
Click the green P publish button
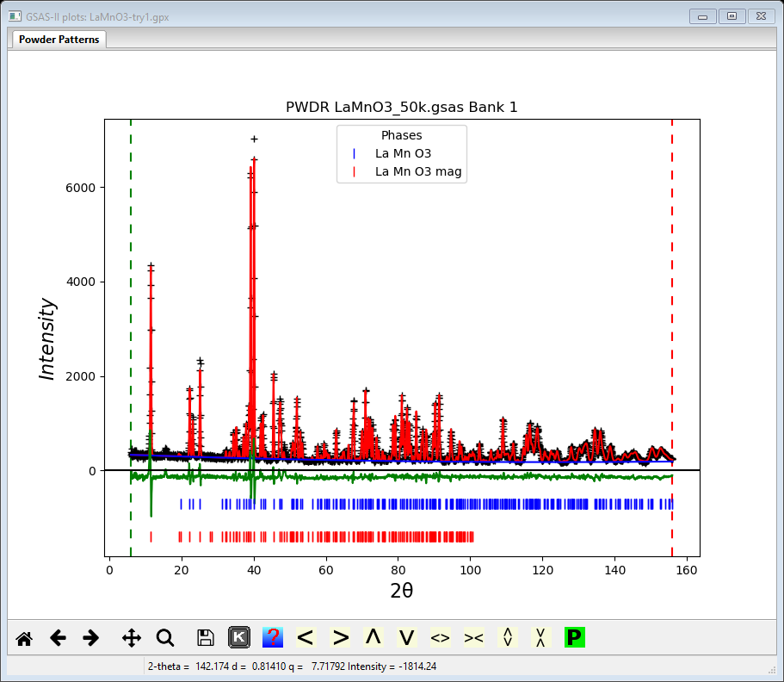pos(575,637)
